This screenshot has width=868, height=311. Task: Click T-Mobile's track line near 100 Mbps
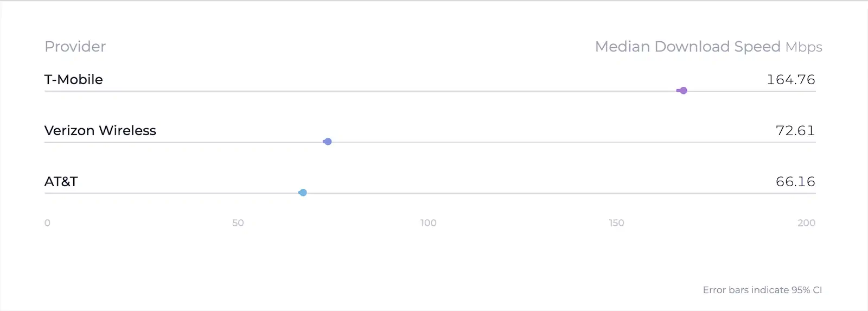coord(429,91)
